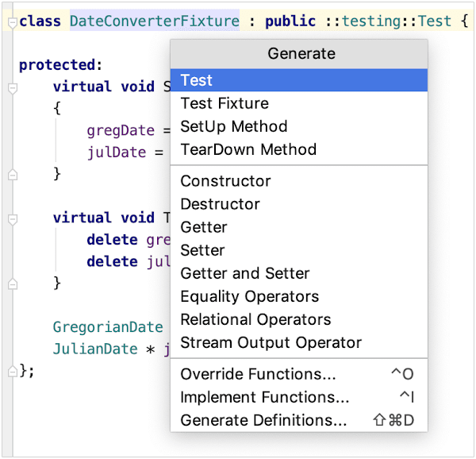Click the public keyword in class declaration
Viewport: 476px width, 459px height.
click(290, 21)
